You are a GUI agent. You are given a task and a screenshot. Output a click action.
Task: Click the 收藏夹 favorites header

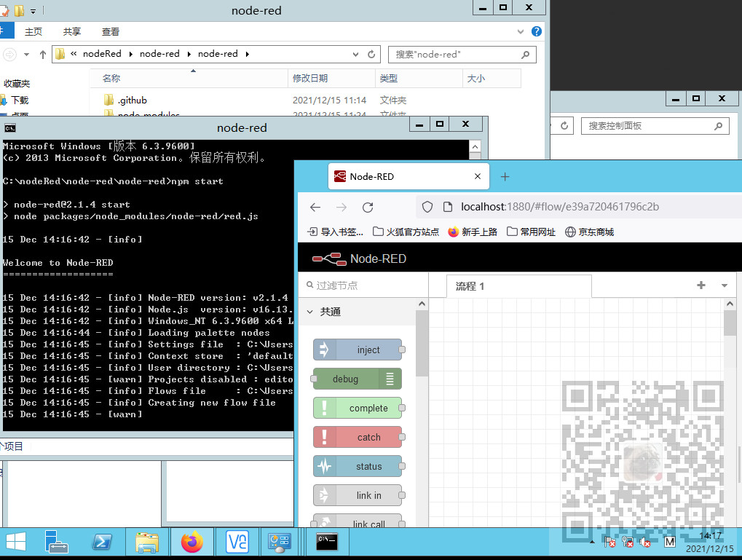(17, 84)
